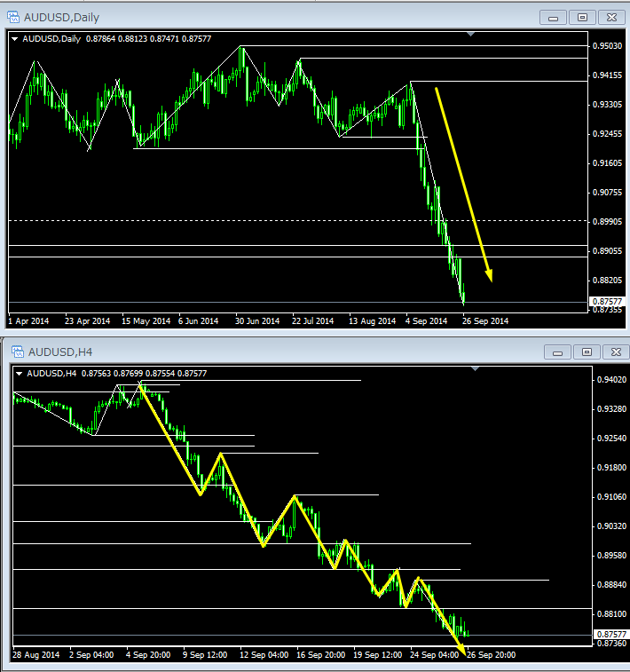Click the 0.87577 current price label on Daily chart
Viewport: 630px width, 672px height.
607,302
